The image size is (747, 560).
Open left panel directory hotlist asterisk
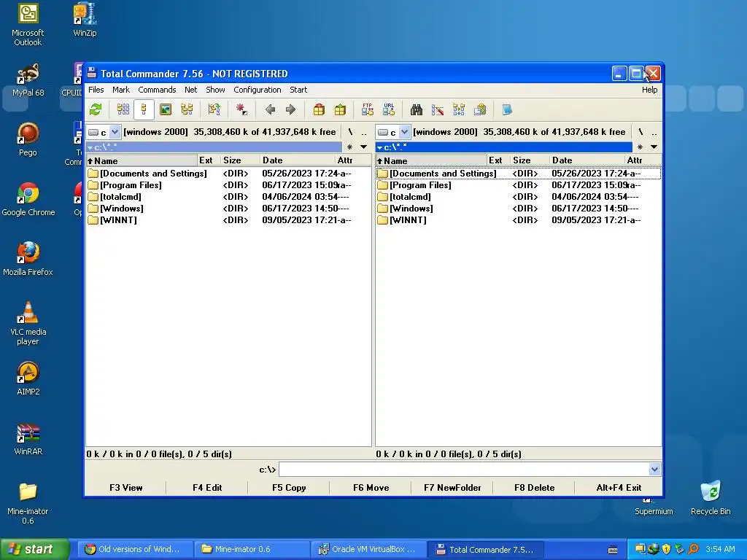(349, 147)
